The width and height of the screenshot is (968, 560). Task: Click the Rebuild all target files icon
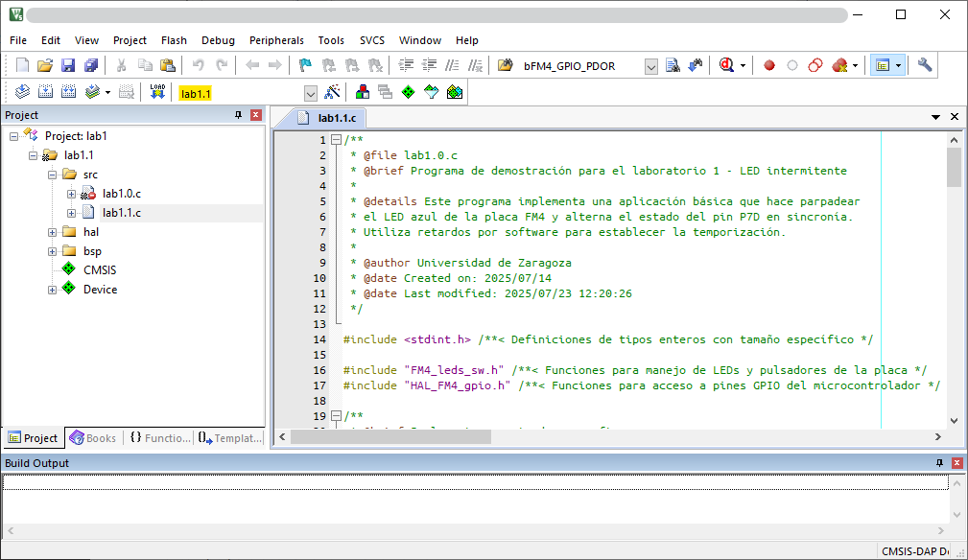(x=68, y=93)
